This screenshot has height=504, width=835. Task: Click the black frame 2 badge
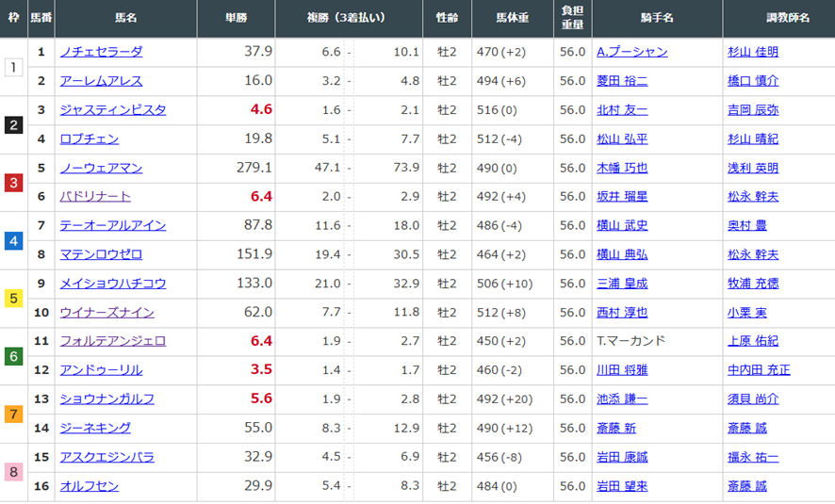click(13, 125)
